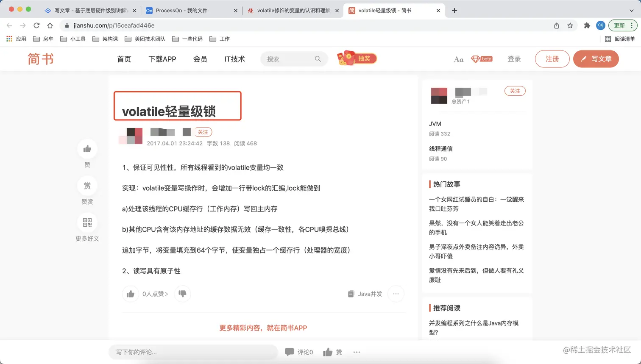Click the share icon in the address bar
This screenshot has width=641, height=364.
[556, 25]
